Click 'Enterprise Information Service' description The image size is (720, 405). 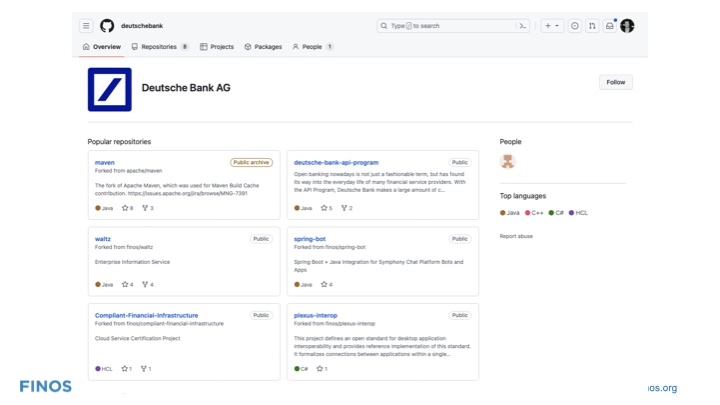tap(132, 262)
